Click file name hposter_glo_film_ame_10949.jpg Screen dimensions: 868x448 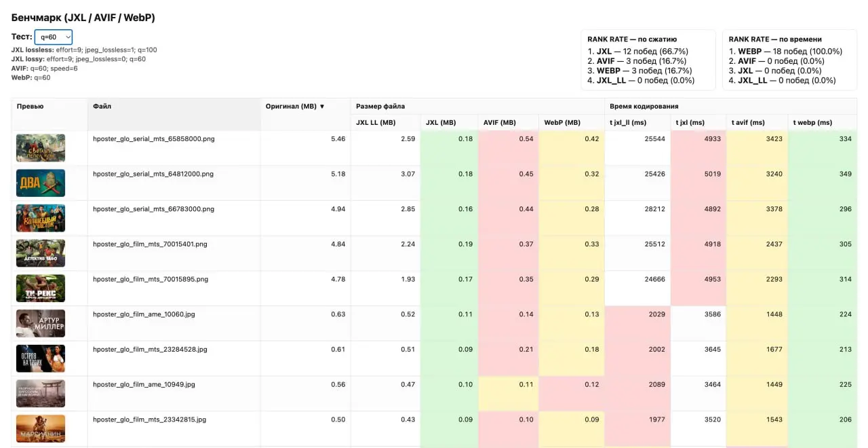[144, 384]
